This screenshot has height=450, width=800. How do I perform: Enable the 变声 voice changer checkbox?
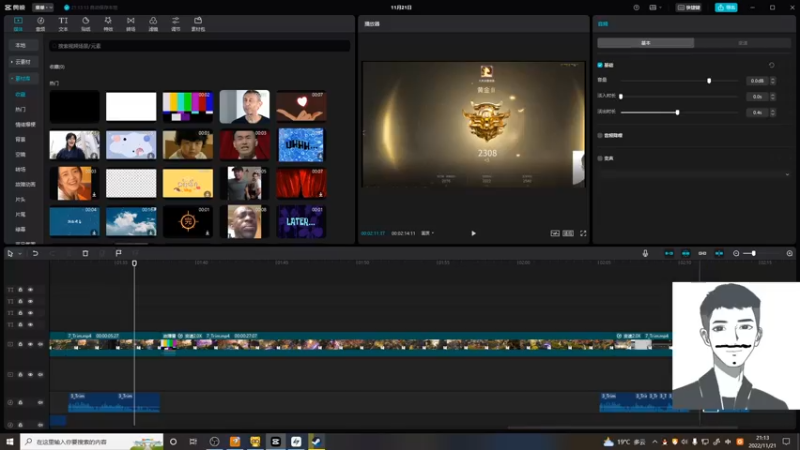[600, 158]
